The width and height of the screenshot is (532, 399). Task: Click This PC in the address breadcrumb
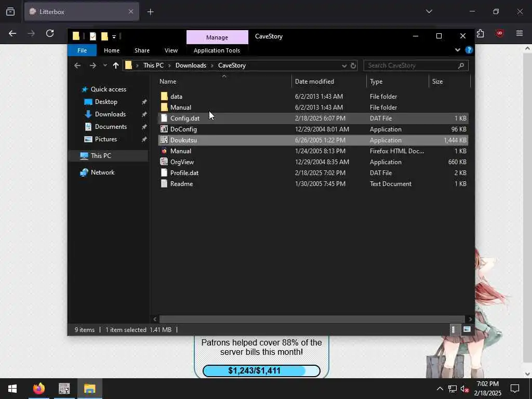click(153, 65)
